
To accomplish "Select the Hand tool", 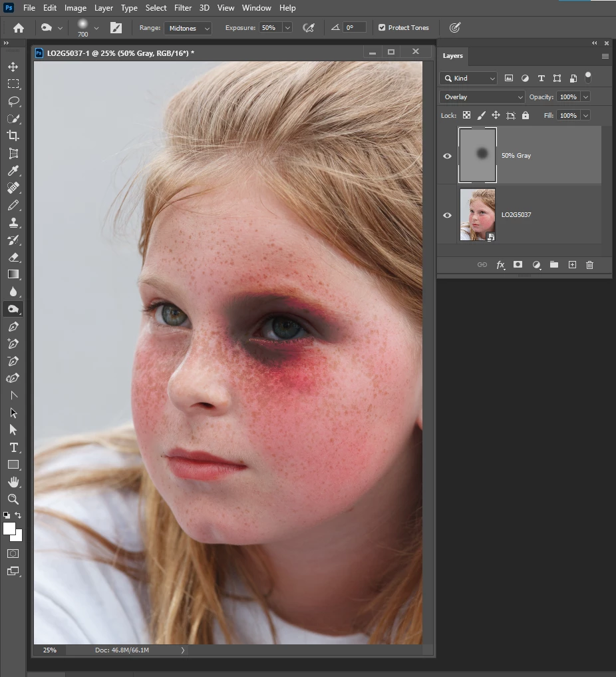I will [x=13, y=482].
